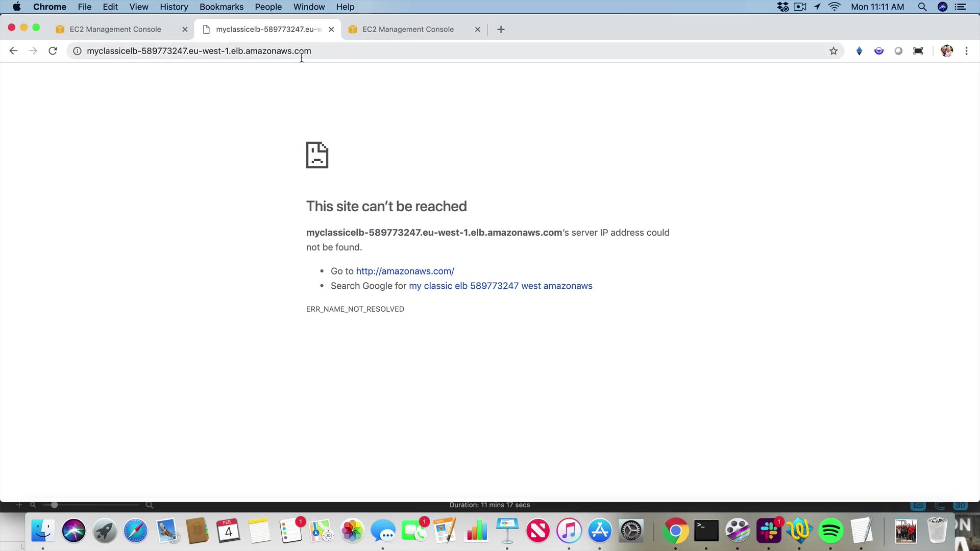980x551 pixels.
Task: Open the Wi-Fi status menu
Action: coord(835,7)
